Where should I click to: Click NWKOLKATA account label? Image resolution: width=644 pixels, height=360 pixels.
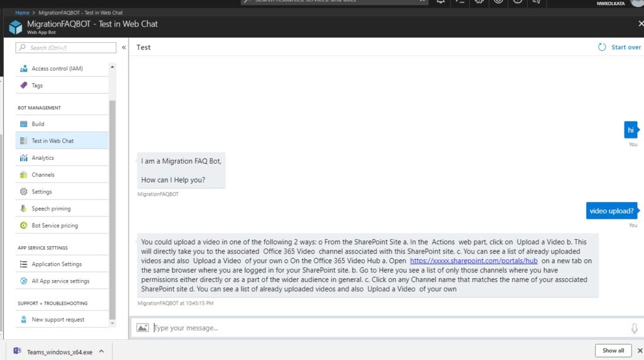(x=610, y=3)
